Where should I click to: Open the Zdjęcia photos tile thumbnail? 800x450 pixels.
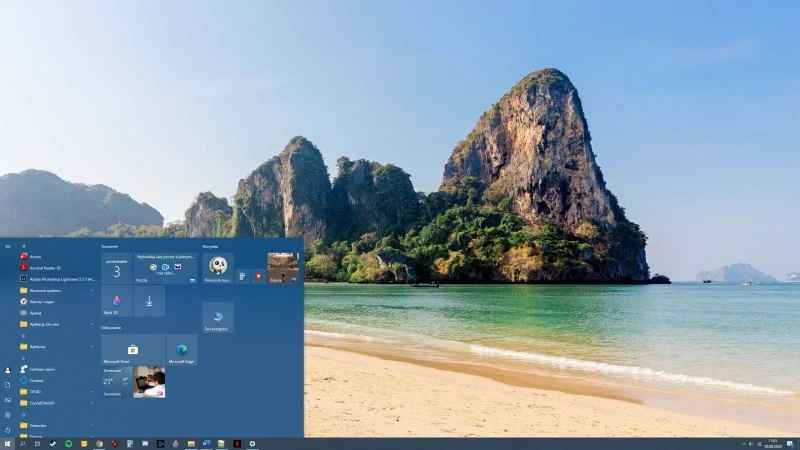(x=283, y=268)
